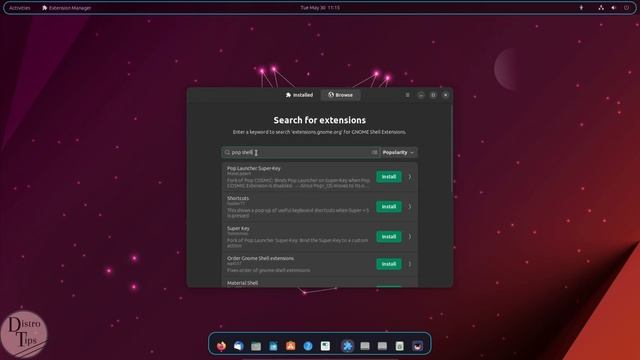Close the Extension Manager window
Screen dimensions: 640x360
pos(446,95)
